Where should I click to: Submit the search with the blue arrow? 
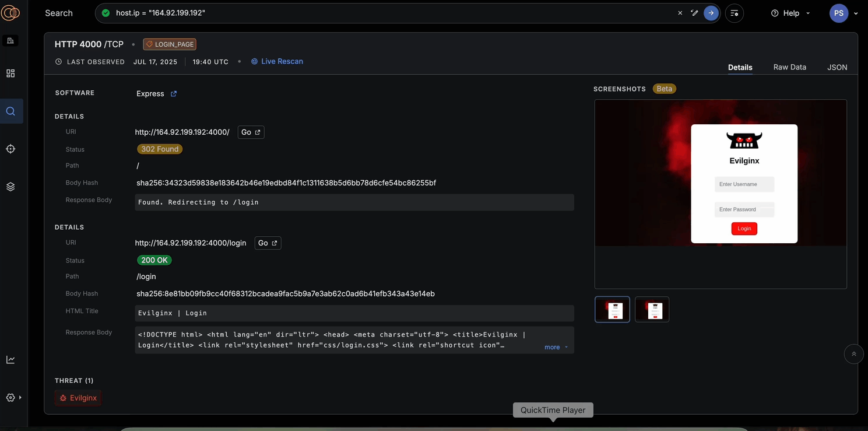pyautogui.click(x=712, y=12)
